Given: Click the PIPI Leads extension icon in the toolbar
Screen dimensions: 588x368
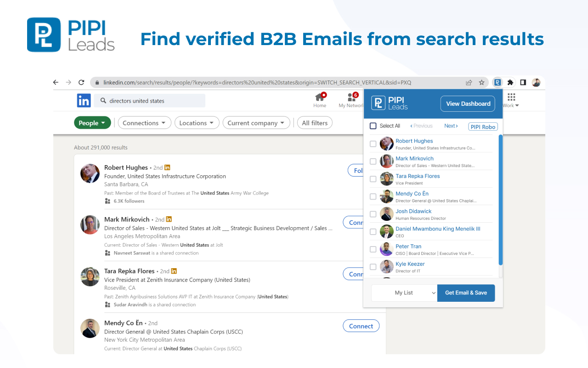Looking at the screenshot, I should (498, 82).
